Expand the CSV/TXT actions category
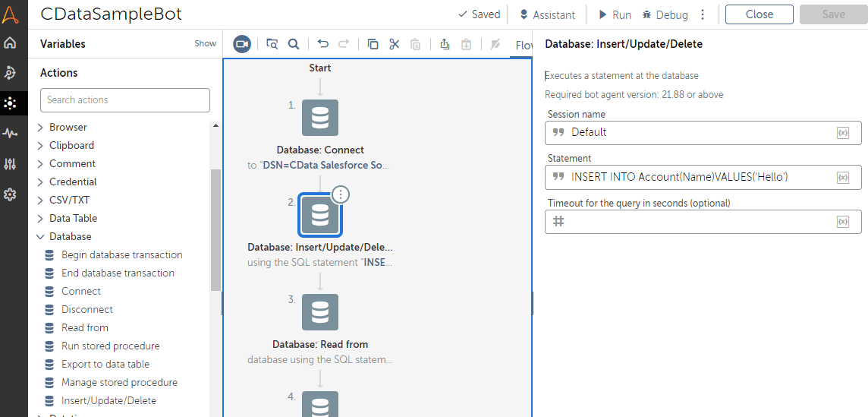Image resolution: width=868 pixels, height=417 pixels. 41,200
